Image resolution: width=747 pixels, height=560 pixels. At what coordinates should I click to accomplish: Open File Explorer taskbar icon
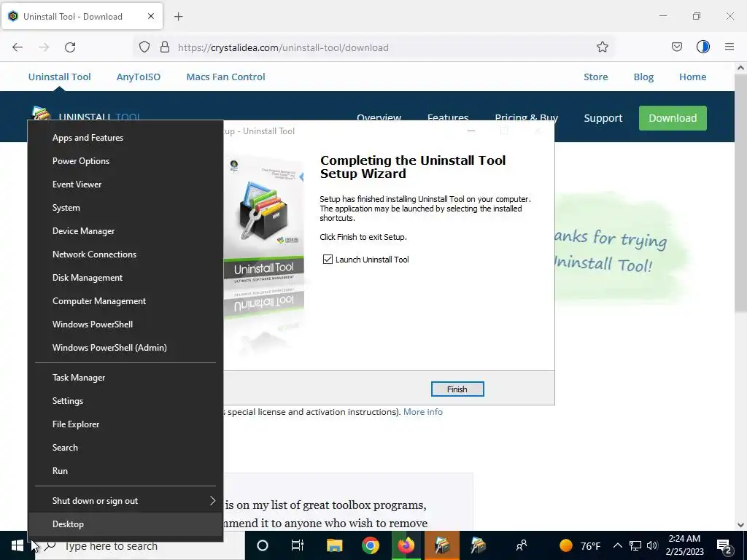[x=334, y=545]
